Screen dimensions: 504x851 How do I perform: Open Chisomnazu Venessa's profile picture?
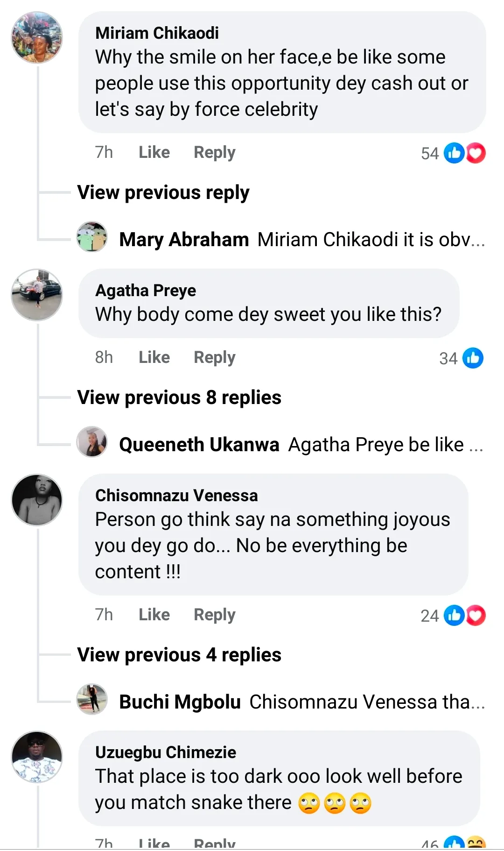[x=37, y=500]
